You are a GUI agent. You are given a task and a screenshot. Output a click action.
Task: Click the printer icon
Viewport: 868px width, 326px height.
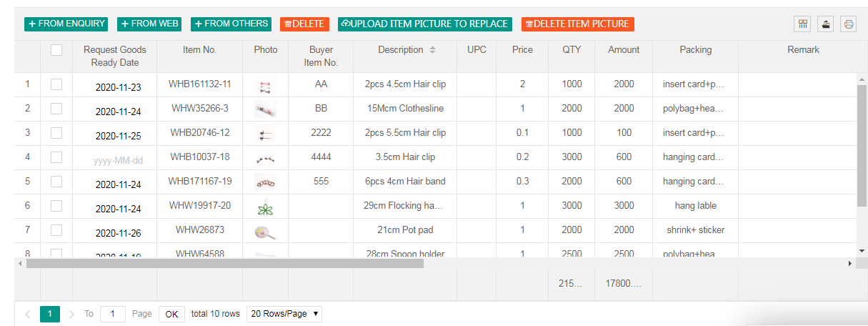click(x=848, y=24)
